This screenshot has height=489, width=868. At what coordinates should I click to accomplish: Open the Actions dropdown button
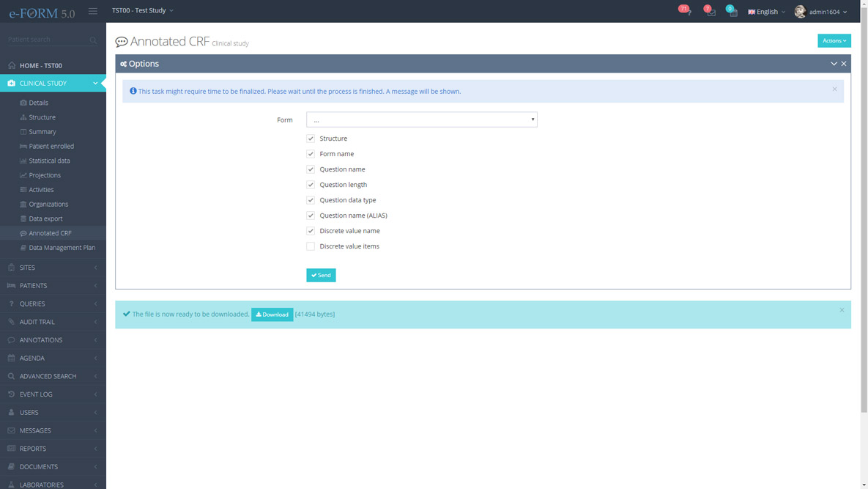tap(834, 41)
